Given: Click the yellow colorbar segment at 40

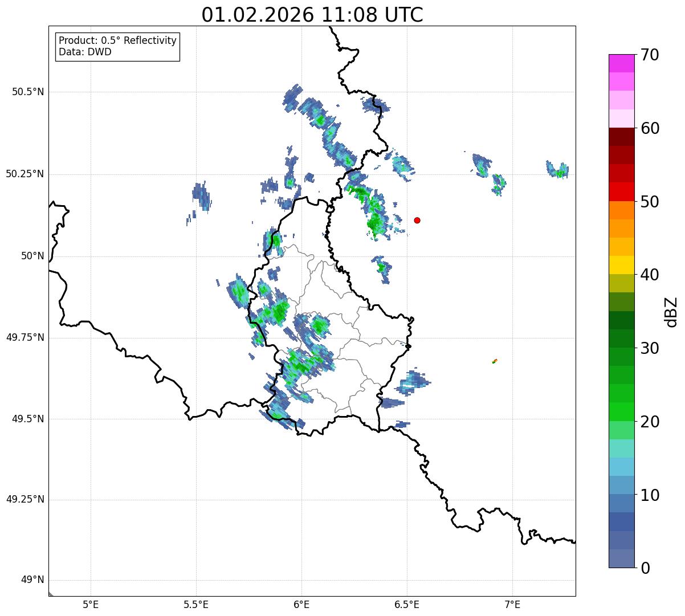Looking at the screenshot, I should [x=621, y=265].
